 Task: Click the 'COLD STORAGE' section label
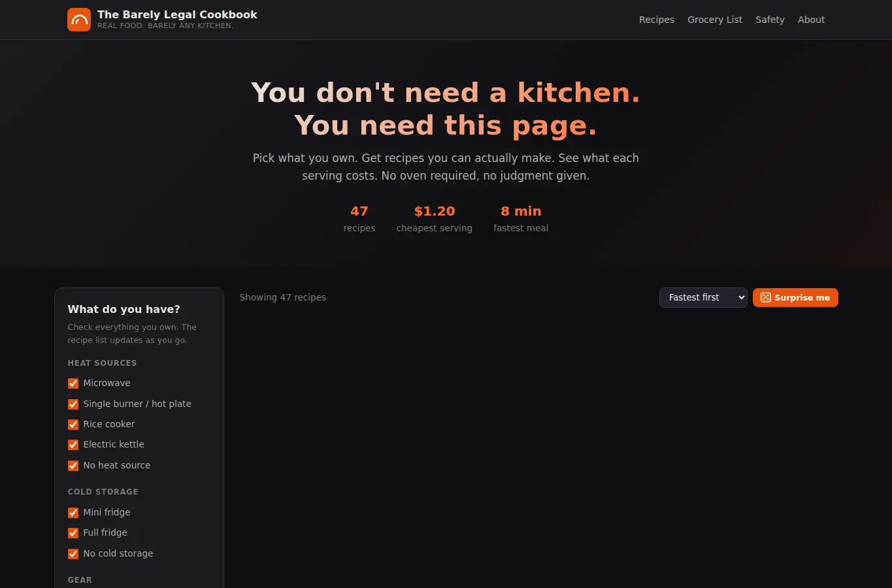[103, 491]
